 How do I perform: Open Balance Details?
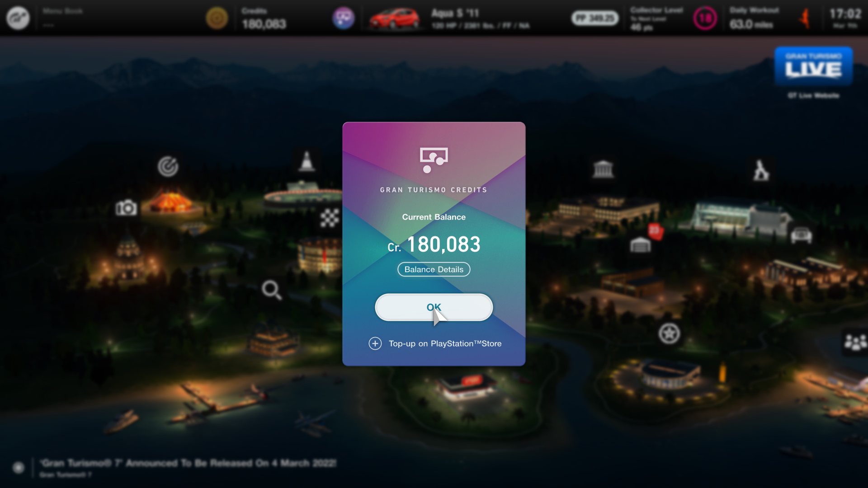point(434,269)
